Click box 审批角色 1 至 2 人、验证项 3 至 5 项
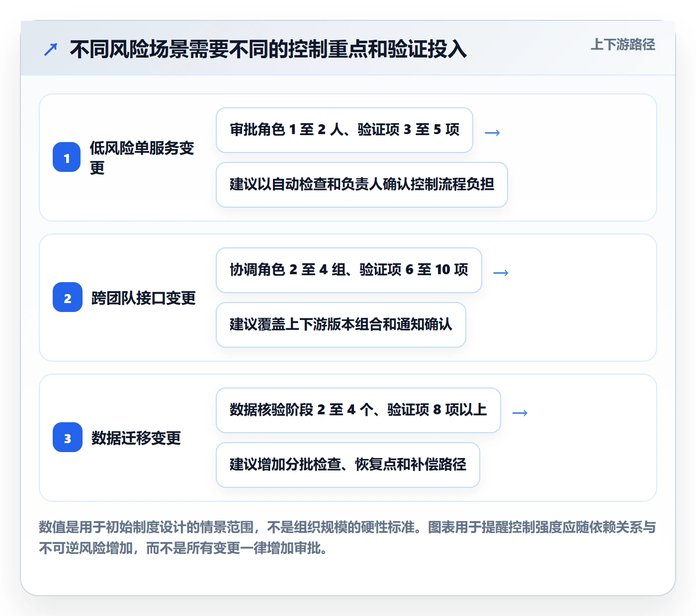The image size is (696, 616). click(345, 130)
